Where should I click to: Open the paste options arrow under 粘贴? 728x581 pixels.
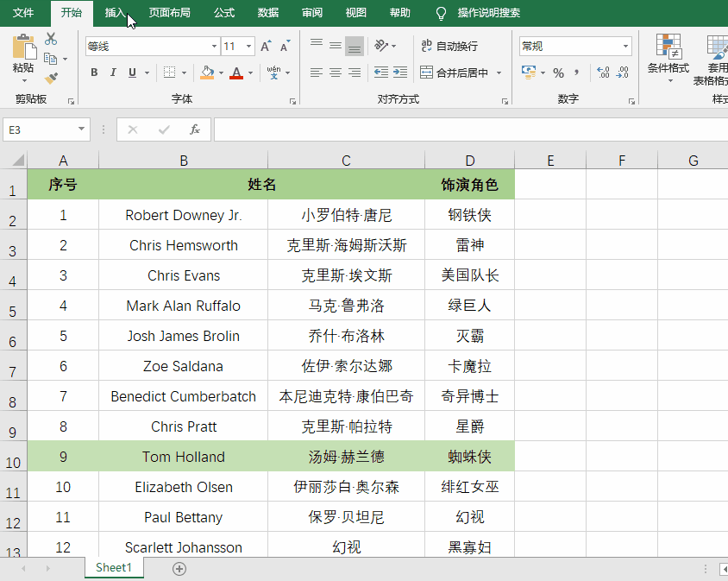click(x=23, y=81)
